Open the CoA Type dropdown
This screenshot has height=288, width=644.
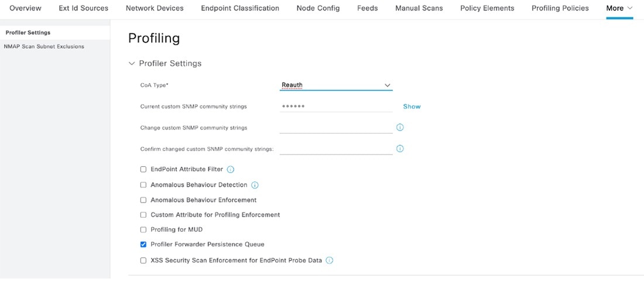[336, 85]
